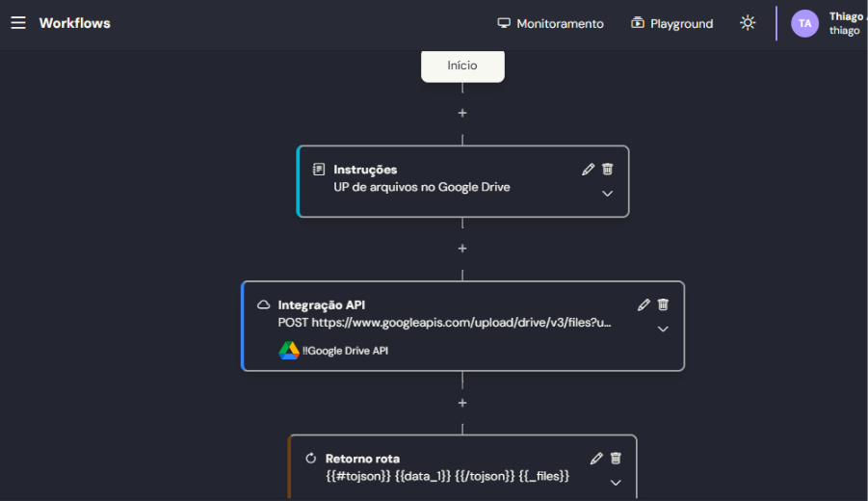Viewport: 868px width, 501px height.
Task: Edit the Integração API node
Action: (x=644, y=305)
